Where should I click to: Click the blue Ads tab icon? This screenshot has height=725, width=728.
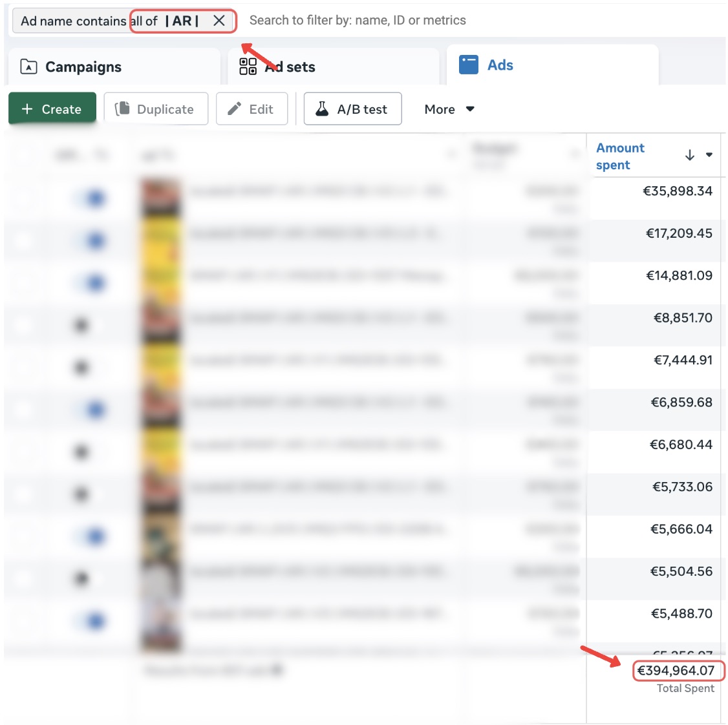469,65
